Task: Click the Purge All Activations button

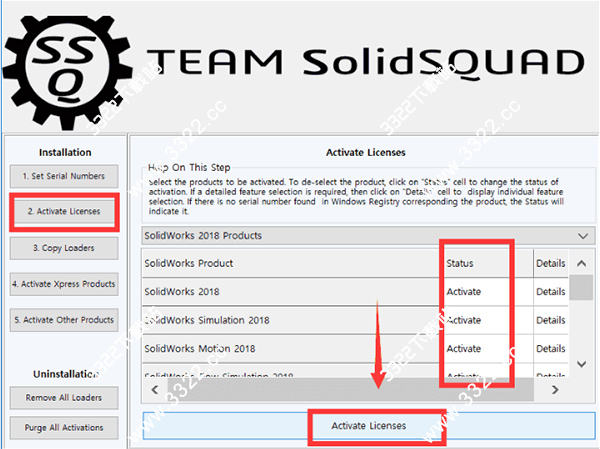Action: coord(64,428)
